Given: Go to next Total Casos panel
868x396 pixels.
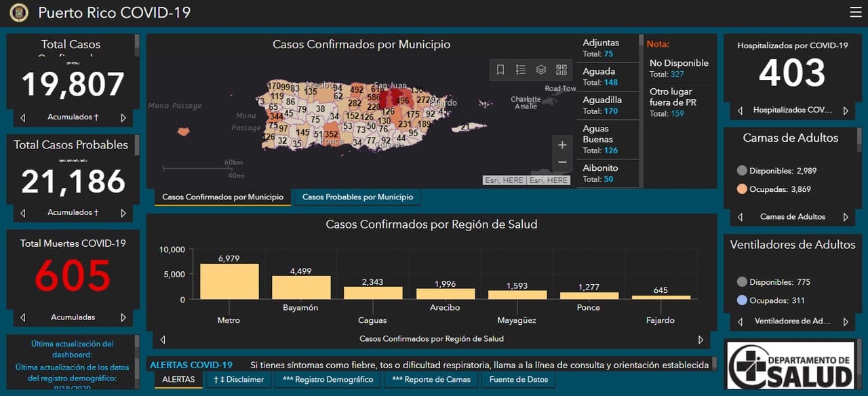Looking at the screenshot, I should tap(123, 117).
